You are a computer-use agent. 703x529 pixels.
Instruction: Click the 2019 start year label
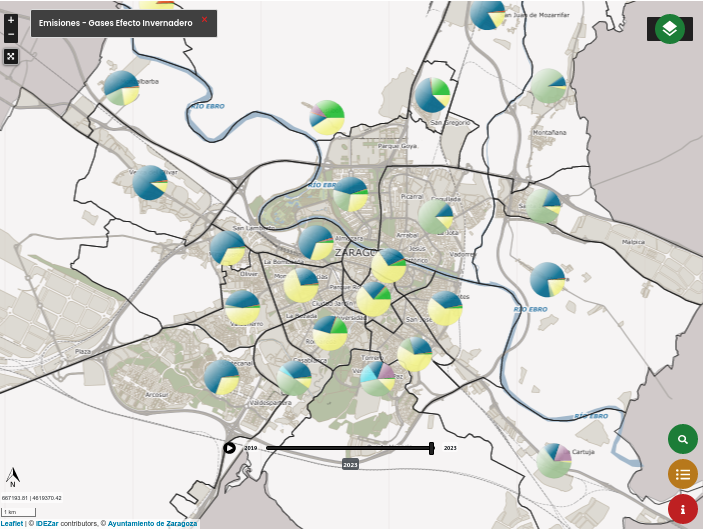pyautogui.click(x=251, y=448)
